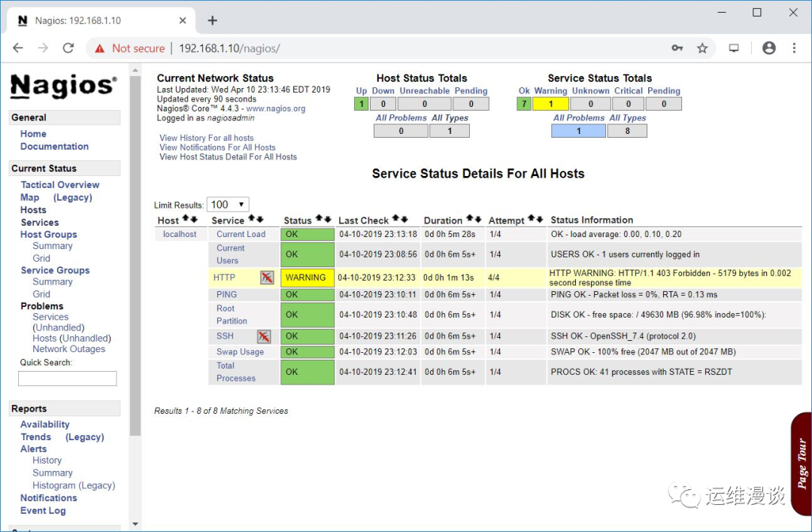Sort Last Check column ascending arrow

click(x=395, y=219)
